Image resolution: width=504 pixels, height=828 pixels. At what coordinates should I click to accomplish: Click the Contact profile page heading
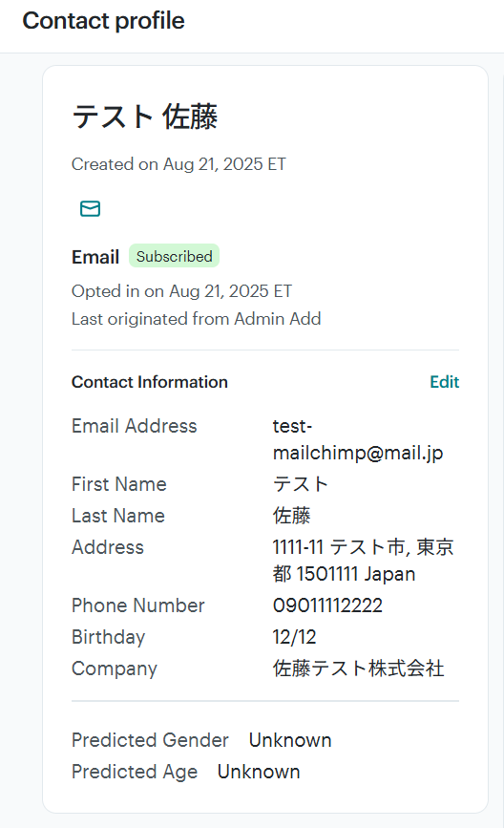[103, 21]
